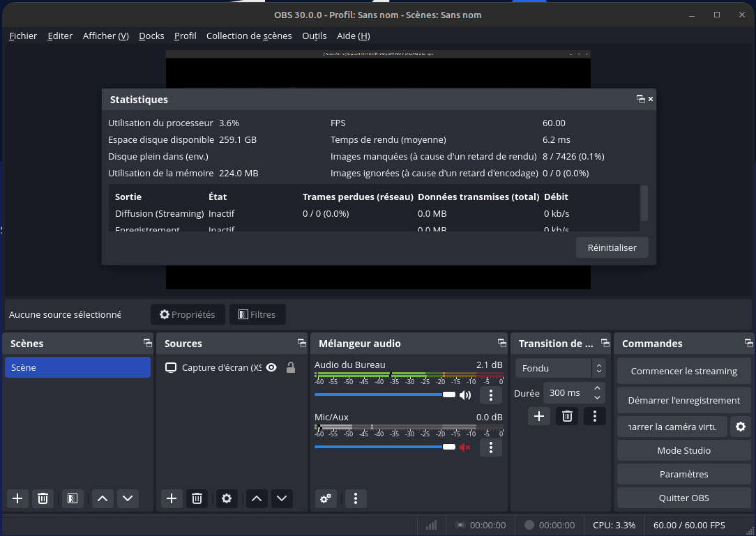Viewport: 756px width, 536px height.
Task: Click the Réinitialiser button in Statistiques
Action: click(612, 247)
